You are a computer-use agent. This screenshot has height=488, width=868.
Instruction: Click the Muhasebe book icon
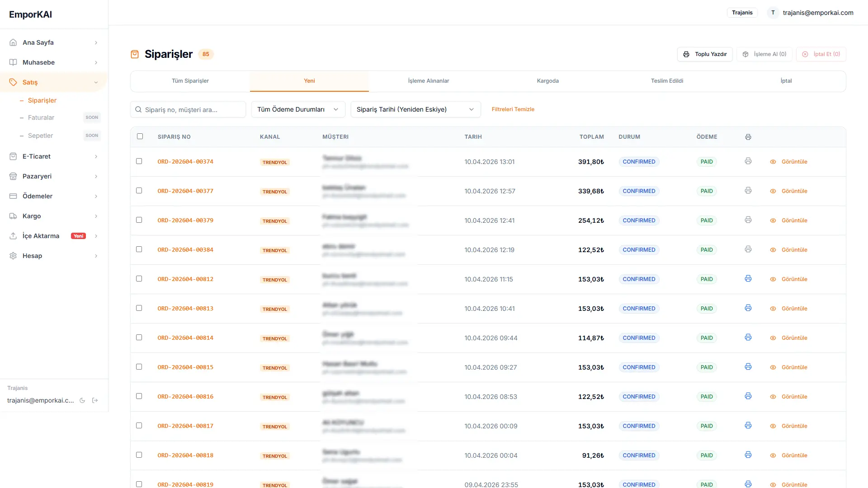[13, 62]
